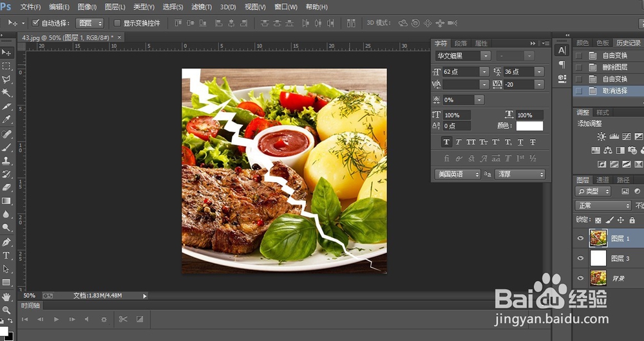Select the Rectangular Marquee tool
This screenshot has height=341, width=644.
6,66
